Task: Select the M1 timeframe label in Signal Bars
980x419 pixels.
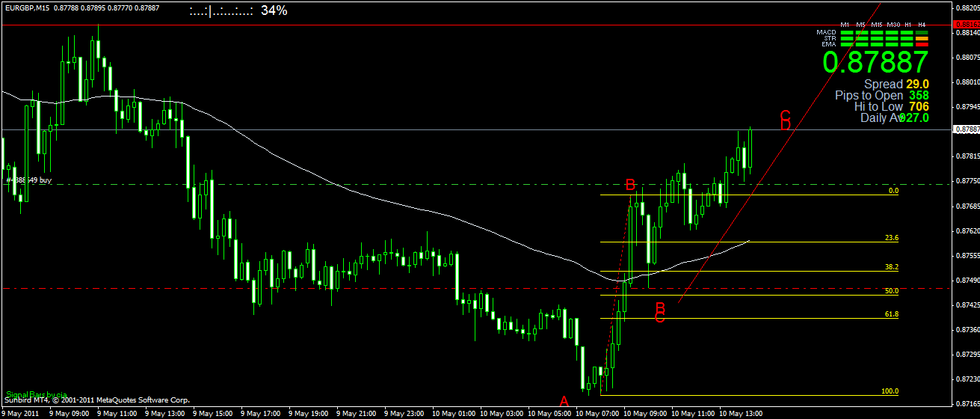Action: tap(845, 25)
